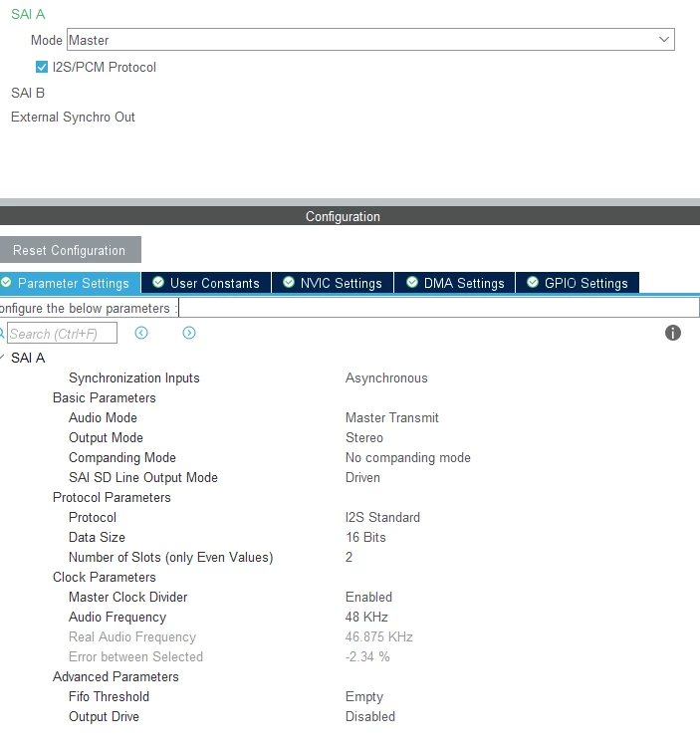This screenshot has width=700, height=755.
Task: Go to next search result arrow
Action: pyautogui.click(x=189, y=333)
